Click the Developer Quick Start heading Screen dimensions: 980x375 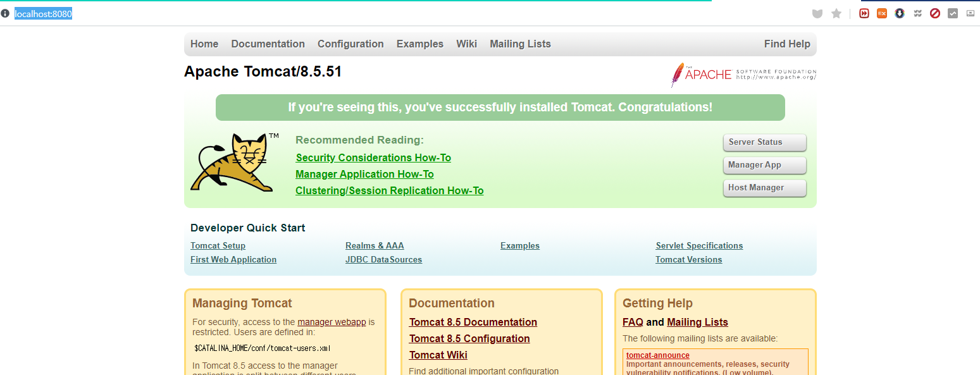(x=248, y=228)
